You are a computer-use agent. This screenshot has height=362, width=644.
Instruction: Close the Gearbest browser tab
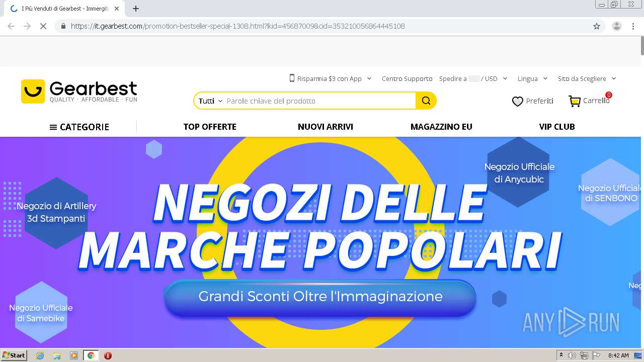point(117,9)
